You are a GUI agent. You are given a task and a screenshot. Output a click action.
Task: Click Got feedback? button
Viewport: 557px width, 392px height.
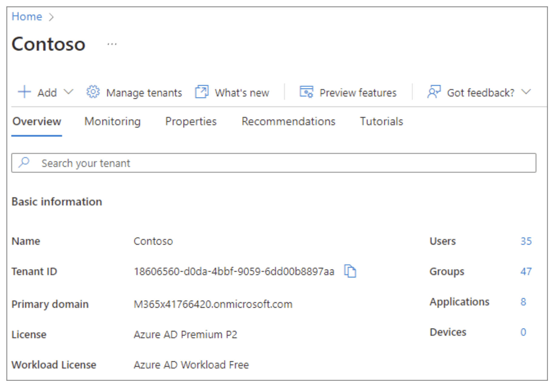pyautogui.click(x=481, y=93)
